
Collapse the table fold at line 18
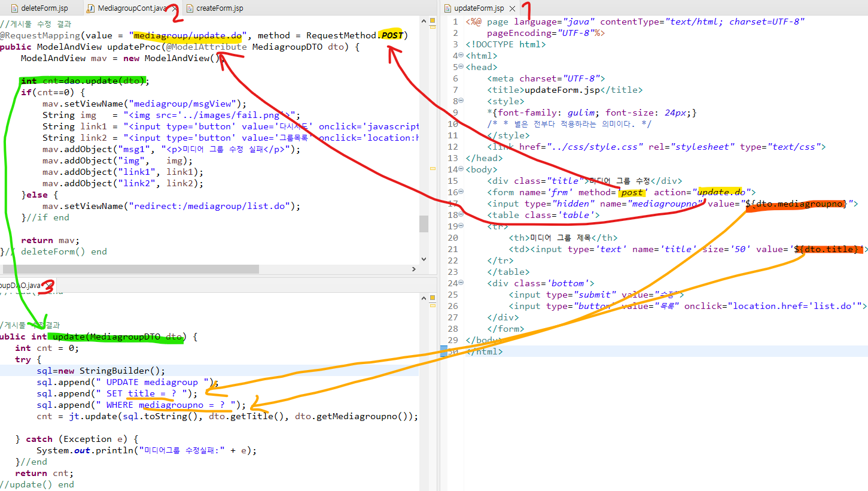tap(461, 215)
